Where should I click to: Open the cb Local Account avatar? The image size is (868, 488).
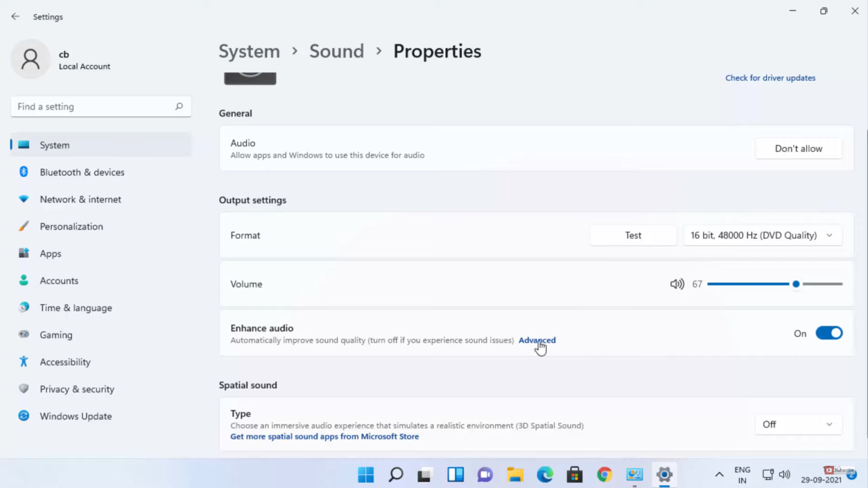coord(31,58)
